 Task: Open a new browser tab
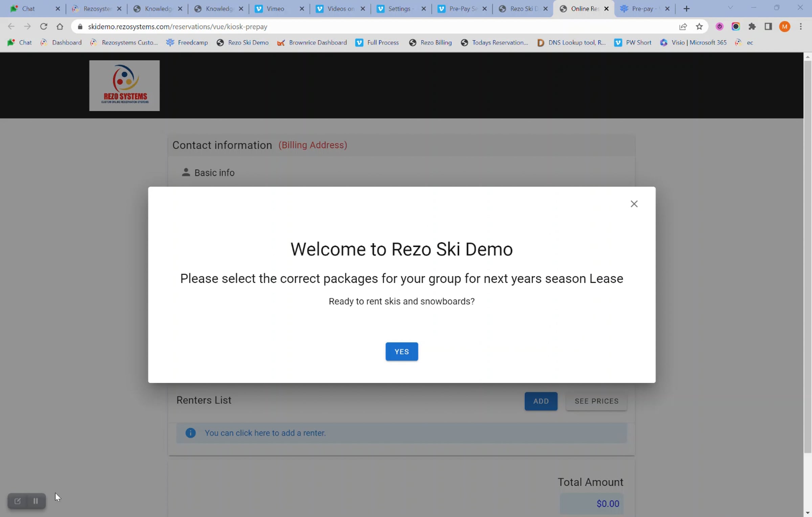tap(686, 9)
